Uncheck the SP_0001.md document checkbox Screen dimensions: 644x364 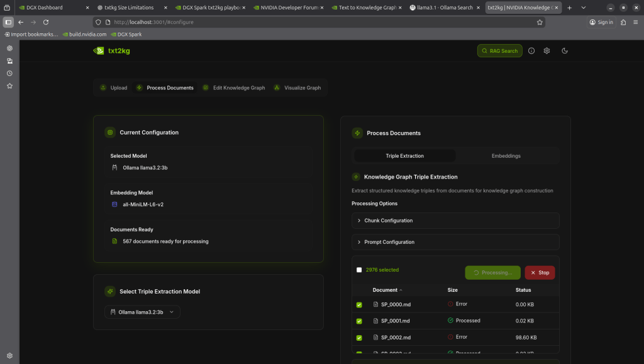click(359, 321)
